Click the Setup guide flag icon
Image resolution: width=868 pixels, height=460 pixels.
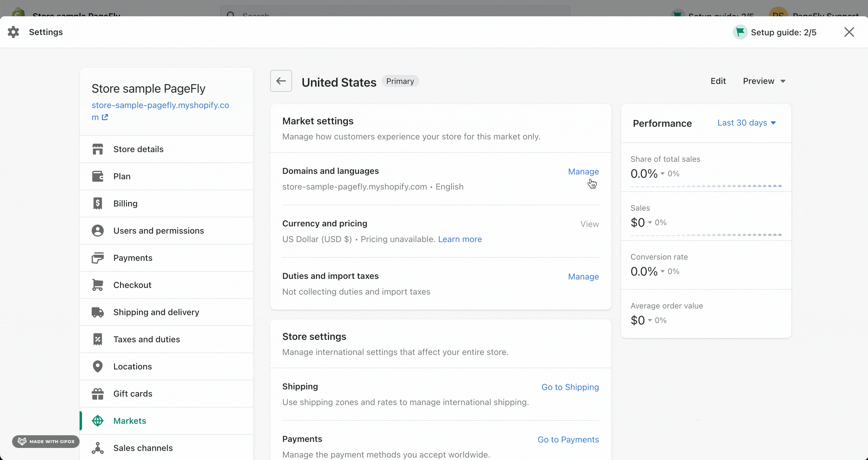740,32
